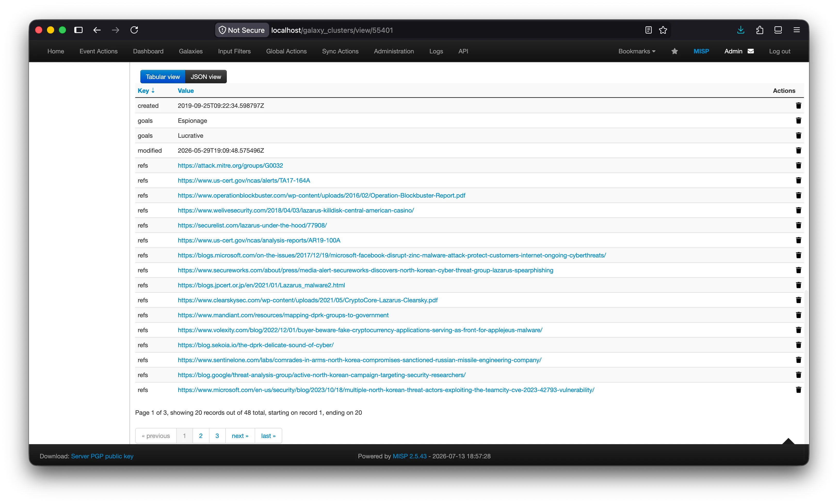Open the browser extensions icon

point(760,30)
